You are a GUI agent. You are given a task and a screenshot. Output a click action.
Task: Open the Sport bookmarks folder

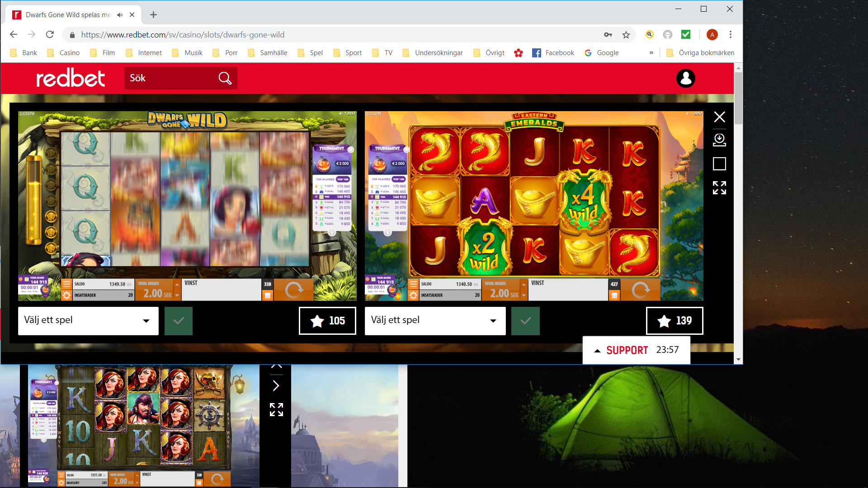click(348, 53)
